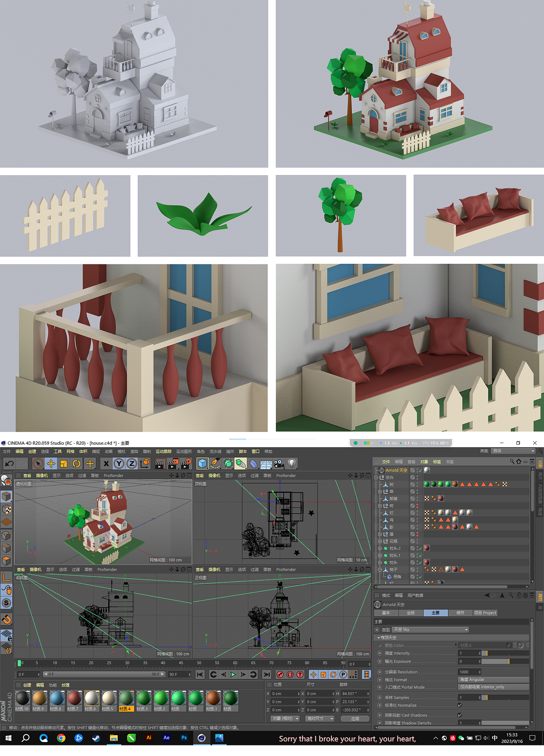Viewport: 544px width, 756px height.
Task: Select the Rotate tool icon
Action: [x=76, y=463]
